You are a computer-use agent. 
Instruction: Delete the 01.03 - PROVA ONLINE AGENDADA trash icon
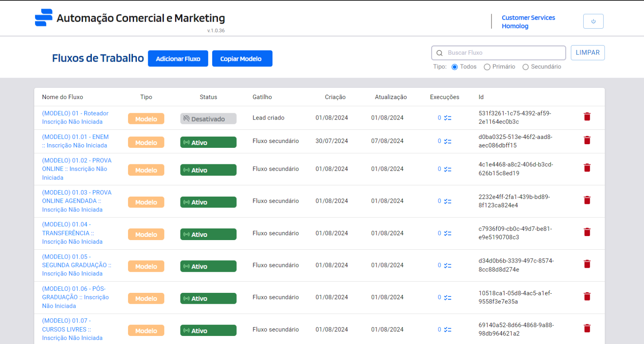pyautogui.click(x=587, y=200)
